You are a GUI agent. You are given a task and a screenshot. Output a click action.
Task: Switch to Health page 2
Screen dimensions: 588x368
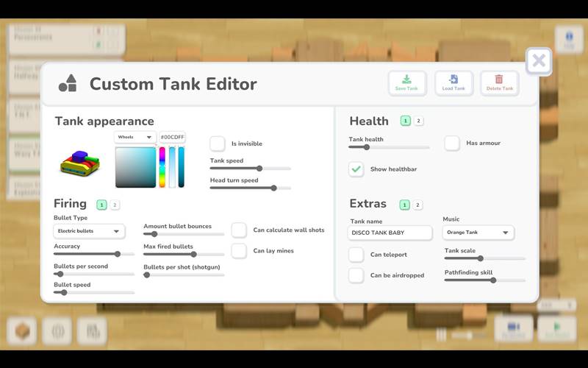click(419, 121)
